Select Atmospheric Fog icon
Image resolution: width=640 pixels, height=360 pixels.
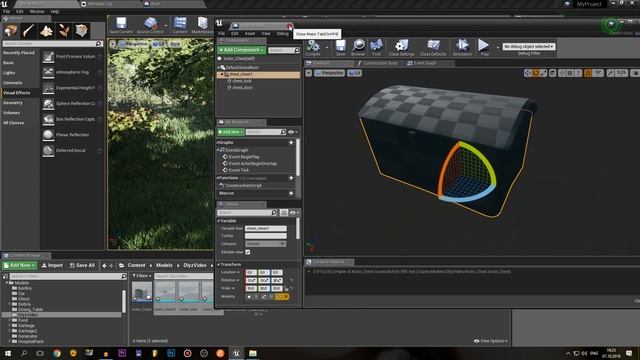tap(48, 72)
